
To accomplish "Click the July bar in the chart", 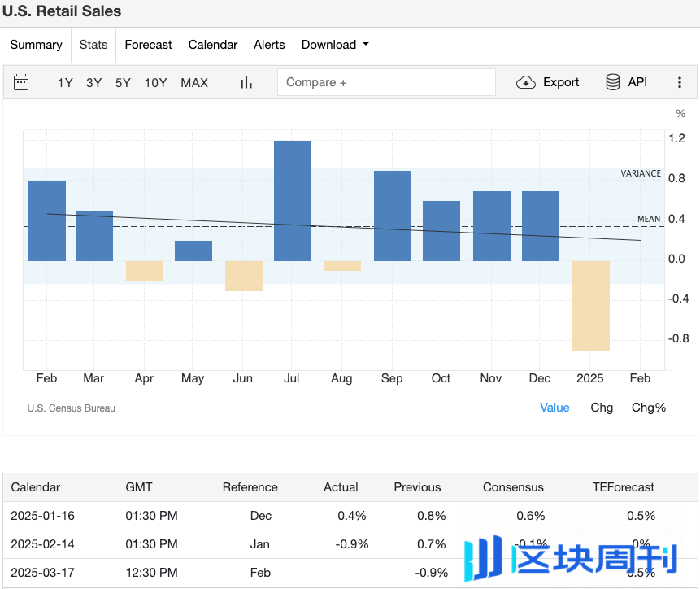I will [293, 201].
